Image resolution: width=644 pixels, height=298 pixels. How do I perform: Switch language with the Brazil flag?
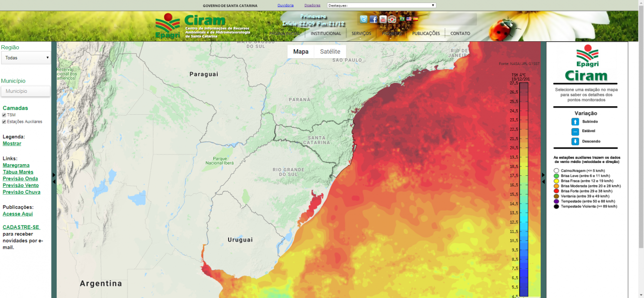pyautogui.click(x=402, y=19)
